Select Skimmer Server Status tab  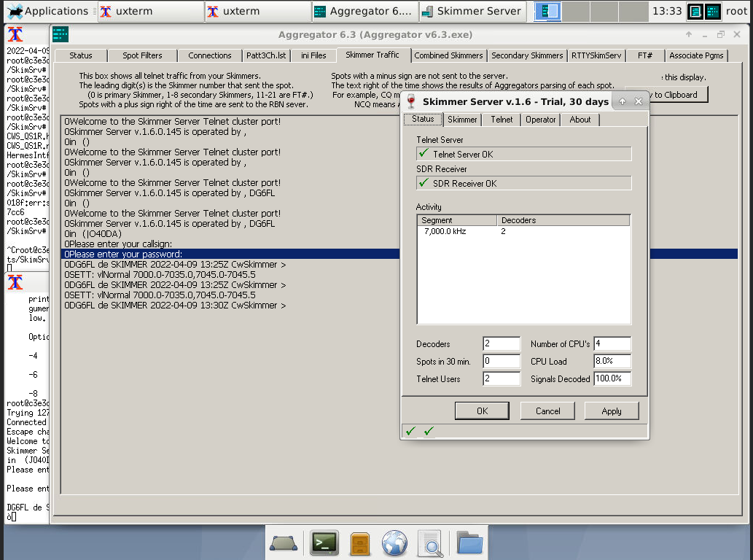423,119
